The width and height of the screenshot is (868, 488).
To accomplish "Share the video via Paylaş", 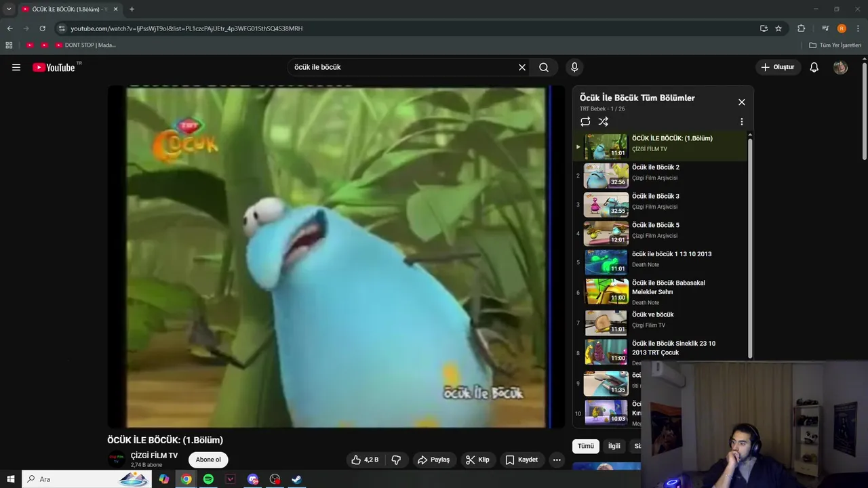I will point(433,460).
